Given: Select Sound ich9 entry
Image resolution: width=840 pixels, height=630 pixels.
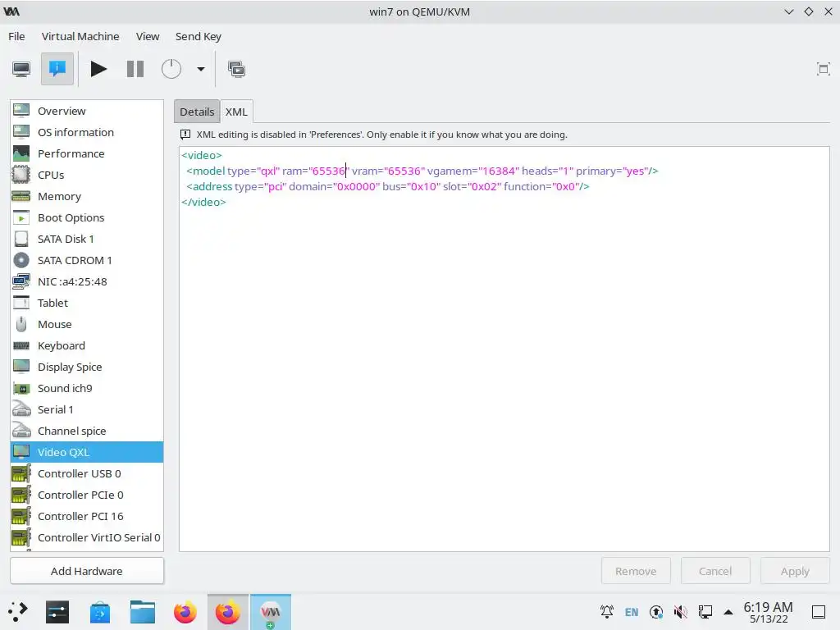Looking at the screenshot, I should 87,388.
